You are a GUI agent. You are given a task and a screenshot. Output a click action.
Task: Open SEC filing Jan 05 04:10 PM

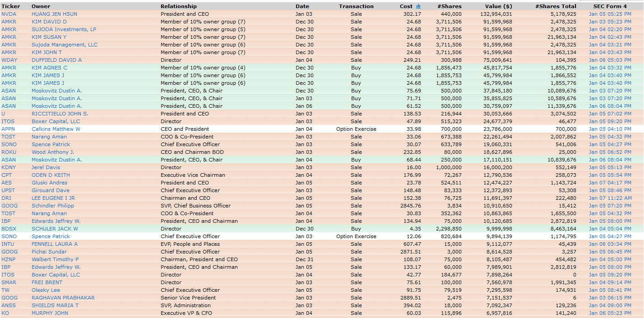click(x=610, y=129)
